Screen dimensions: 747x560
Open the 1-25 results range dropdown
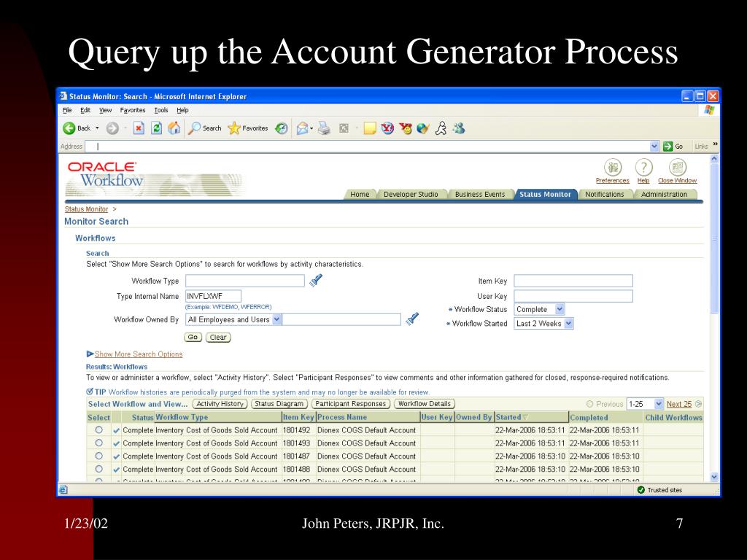pyautogui.click(x=659, y=404)
